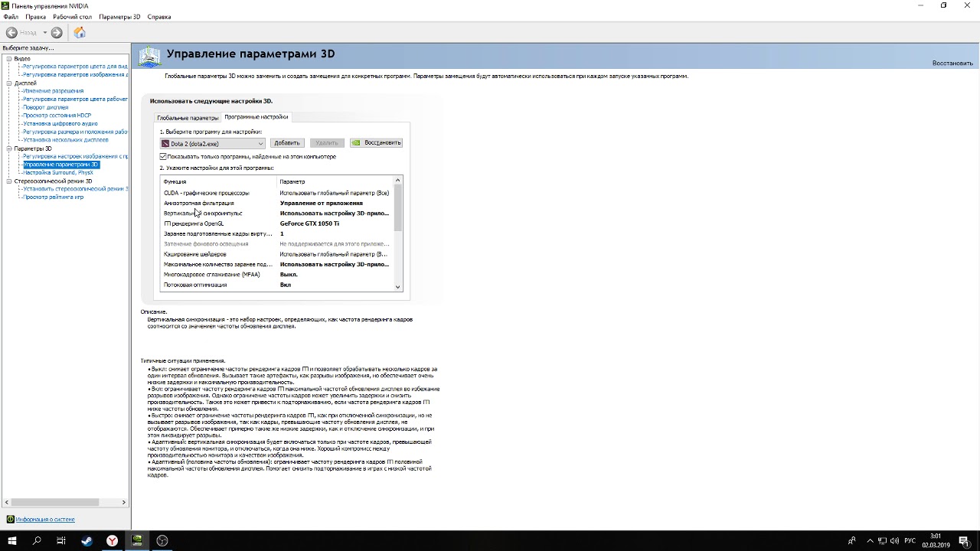Open Настройка Surround, PhysX task
Screen dimensions: 980x551
click(57, 173)
